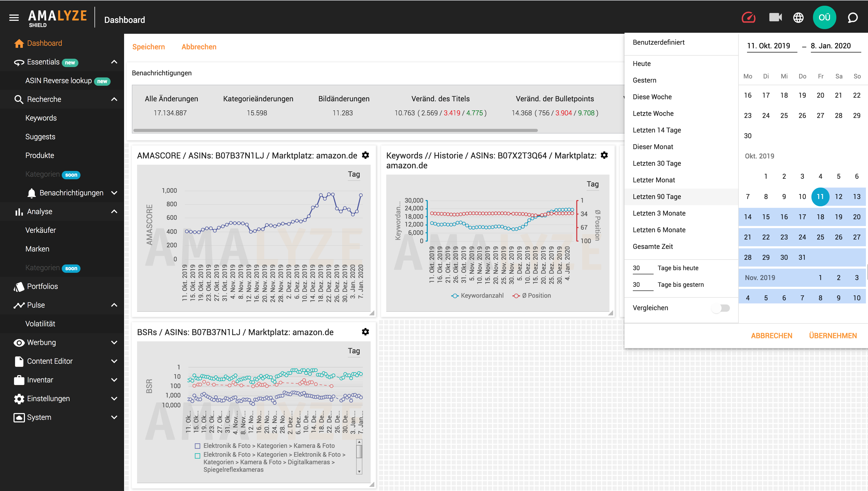
Task: Click the Benachrichtigungen bell icon
Action: (32, 193)
